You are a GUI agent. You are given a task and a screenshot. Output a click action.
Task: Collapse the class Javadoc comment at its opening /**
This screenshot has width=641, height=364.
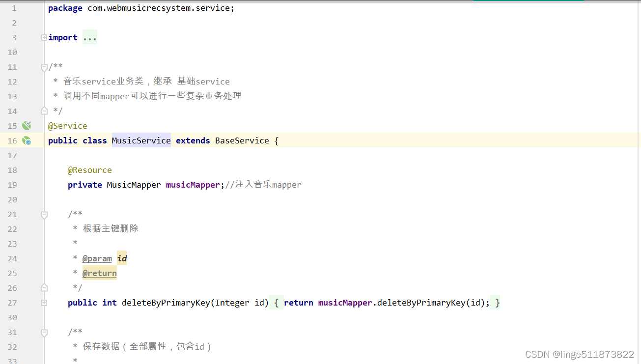[44, 68]
